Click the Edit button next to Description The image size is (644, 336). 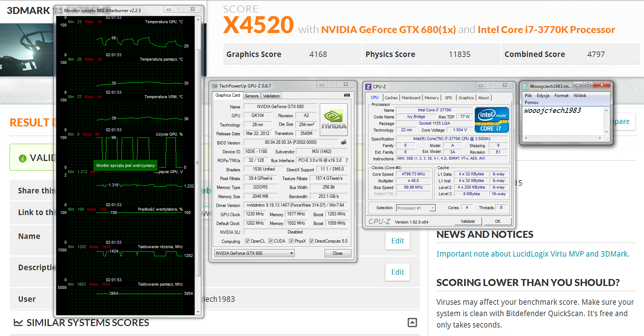[x=397, y=272]
